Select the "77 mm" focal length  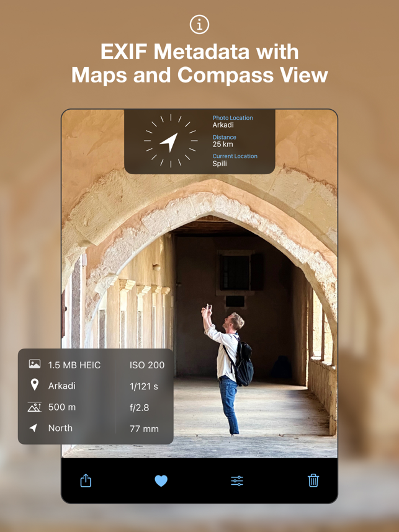click(144, 429)
